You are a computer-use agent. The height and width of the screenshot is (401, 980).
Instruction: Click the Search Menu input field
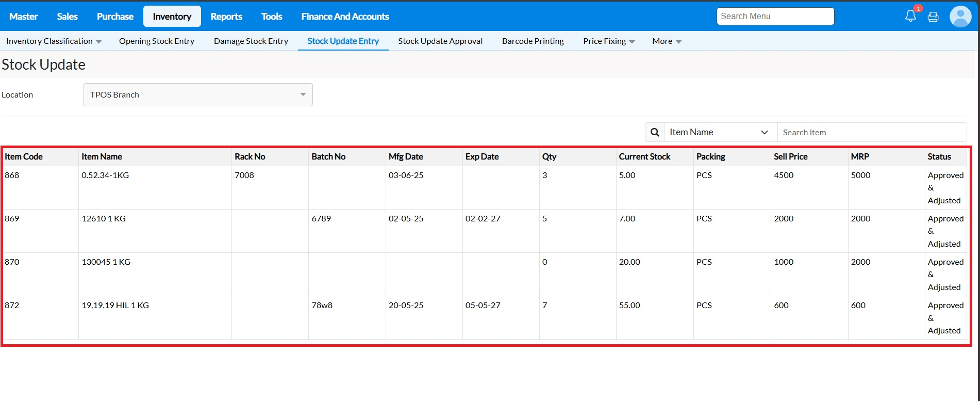tap(775, 17)
